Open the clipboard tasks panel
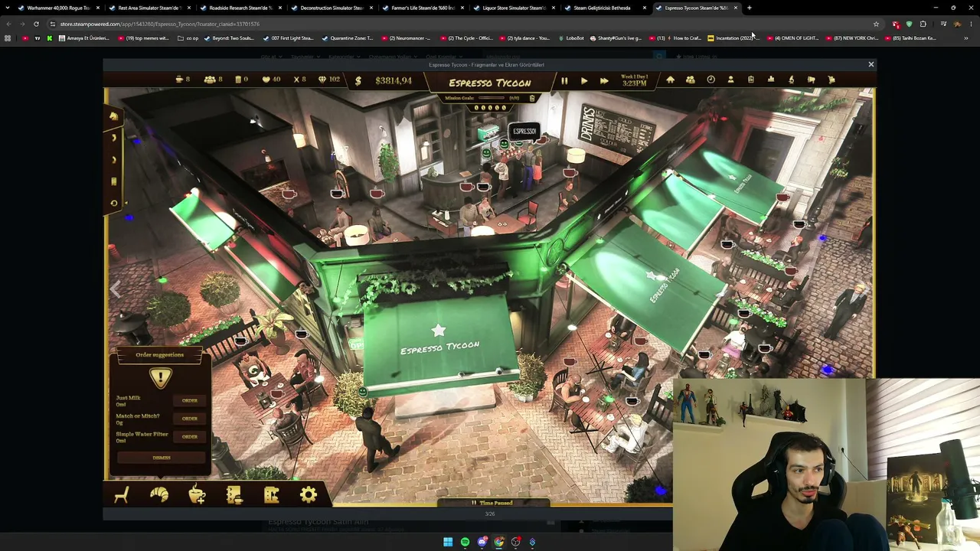The width and height of the screenshot is (980, 551). tap(750, 80)
